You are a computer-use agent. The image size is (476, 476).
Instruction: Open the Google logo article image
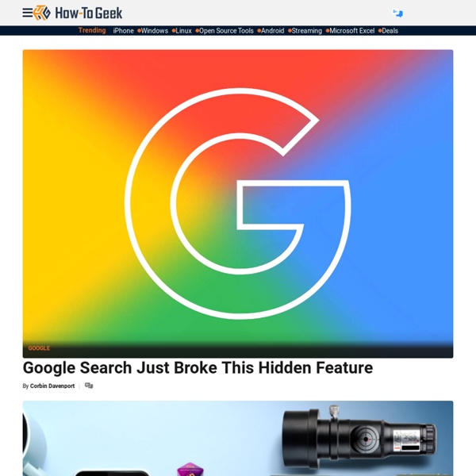(238, 204)
